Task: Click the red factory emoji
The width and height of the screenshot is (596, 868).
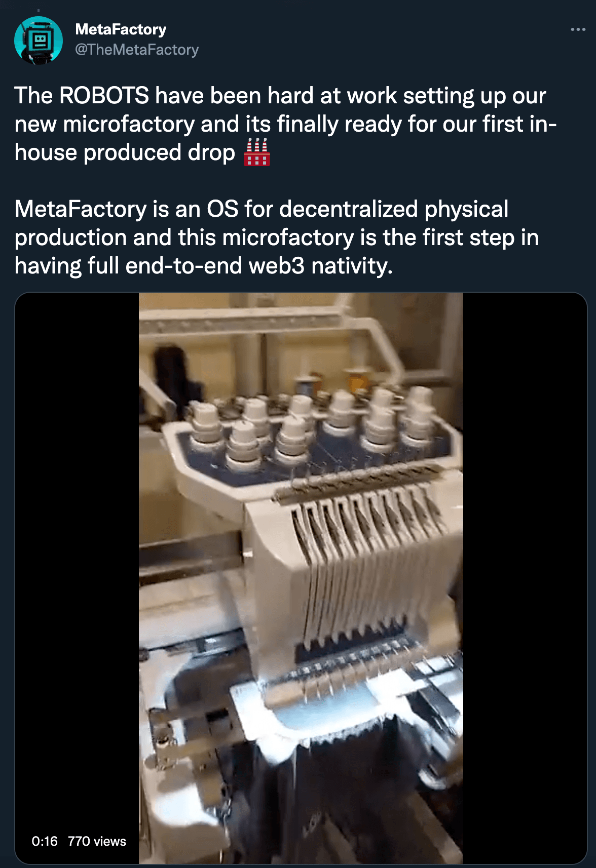Action: 257,152
